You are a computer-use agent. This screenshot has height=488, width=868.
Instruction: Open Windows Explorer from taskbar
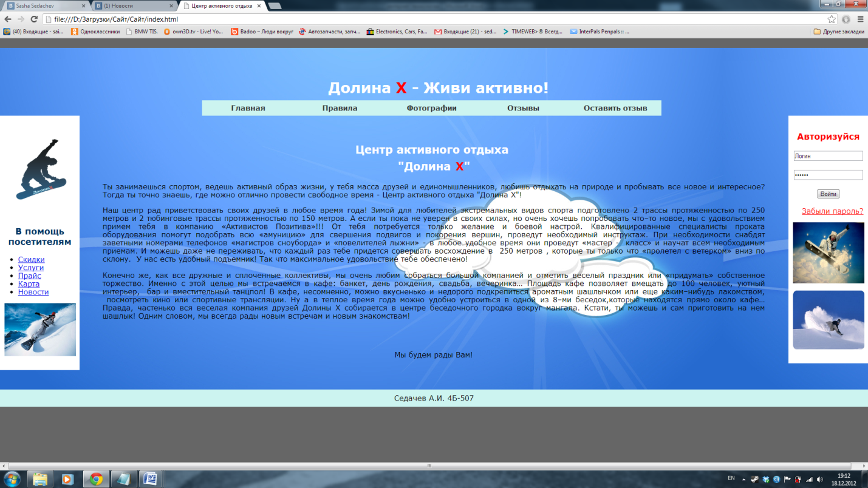click(40, 479)
